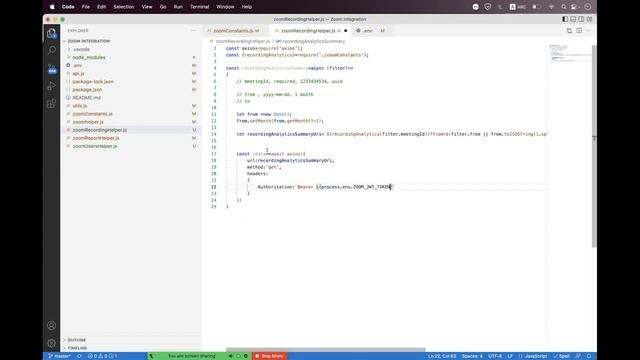Click the open changes icon in editor toolbar

(x=569, y=31)
